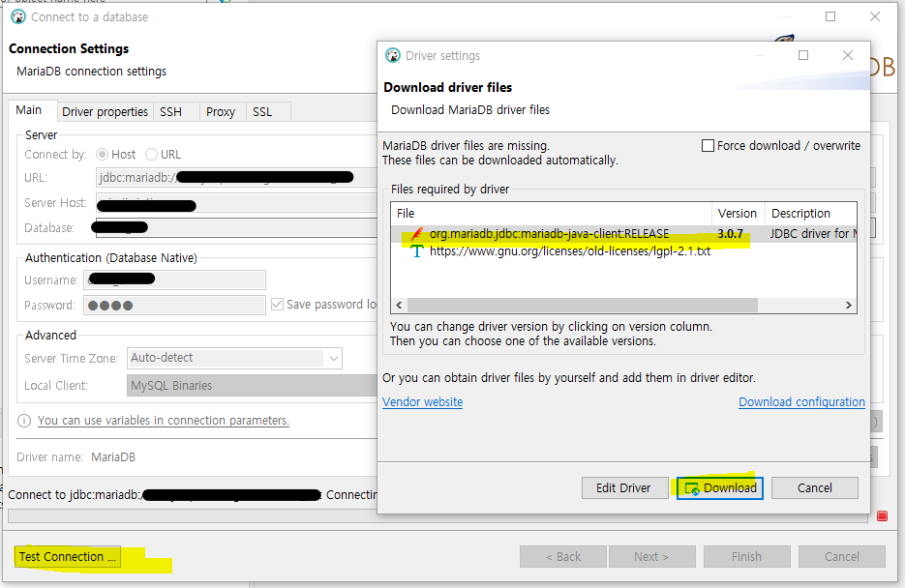
Task: Click the Username input field
Action: tap(174, 279)
